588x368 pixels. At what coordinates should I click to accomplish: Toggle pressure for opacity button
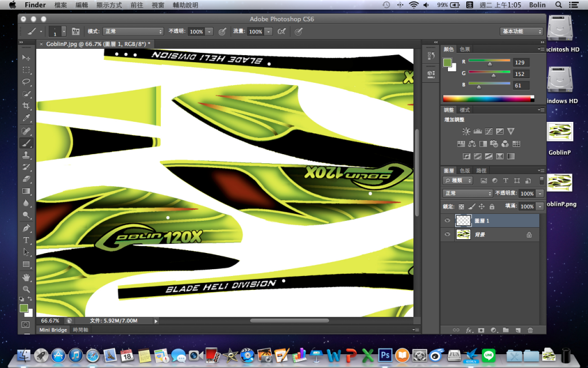pyautogui.click(x=222, y=32)
